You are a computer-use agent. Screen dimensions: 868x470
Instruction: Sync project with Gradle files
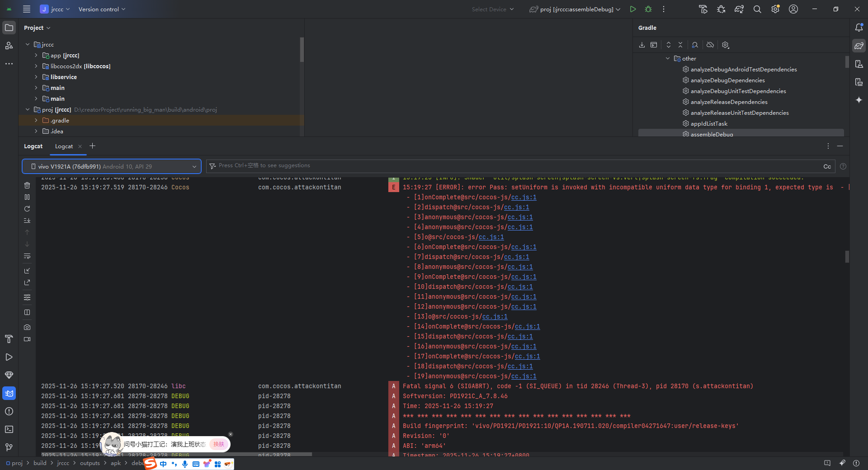click(x=739, y=9)
